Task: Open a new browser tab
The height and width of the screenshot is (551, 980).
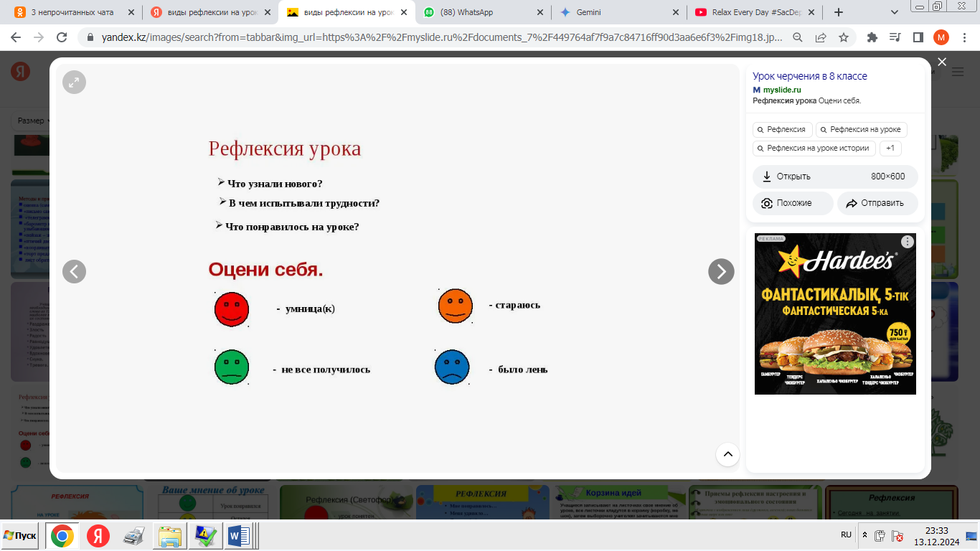Action: click(x=839, y=12)
